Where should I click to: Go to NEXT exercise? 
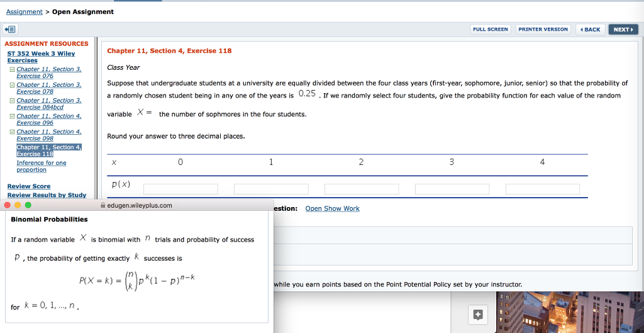click(623, 30)
